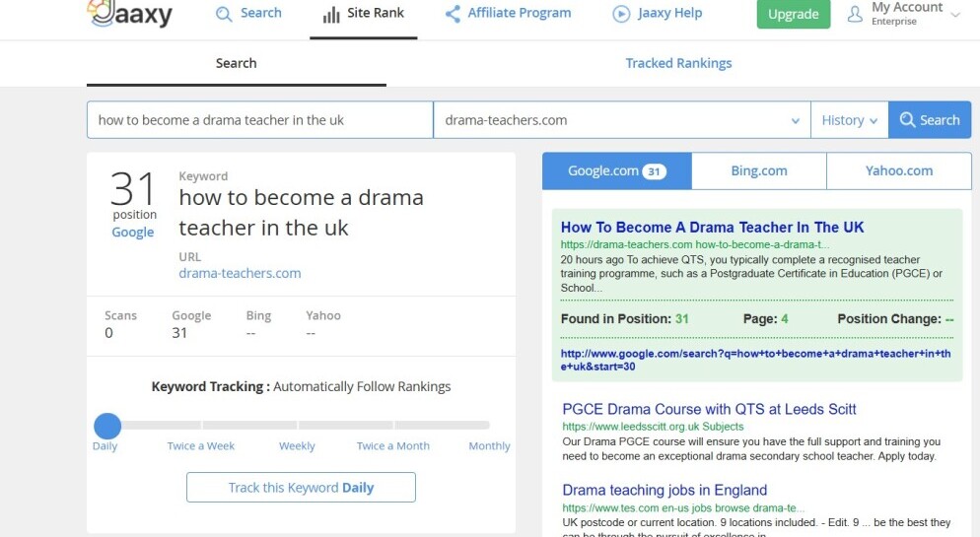Screen dimensions: 980x537
Task: Click the play icon beside Jaaxy Help
Action: [621, 14]
